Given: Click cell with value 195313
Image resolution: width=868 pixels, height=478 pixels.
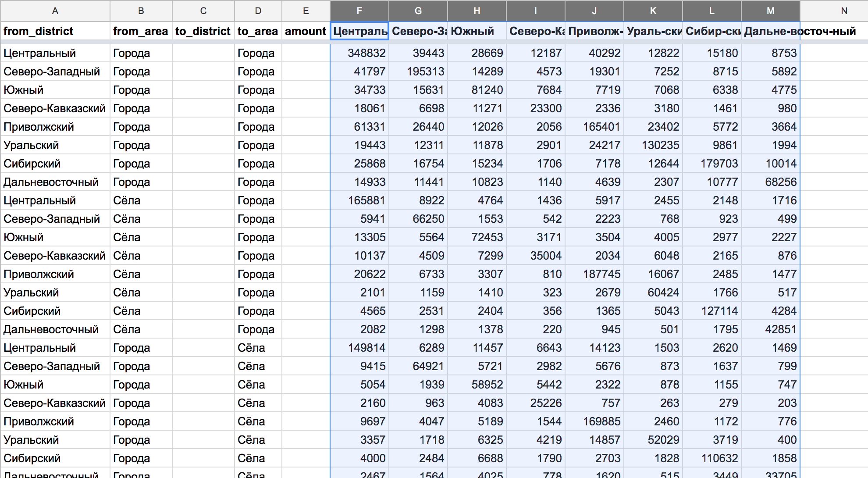Looking at the screenshot, I should point(418,71).
